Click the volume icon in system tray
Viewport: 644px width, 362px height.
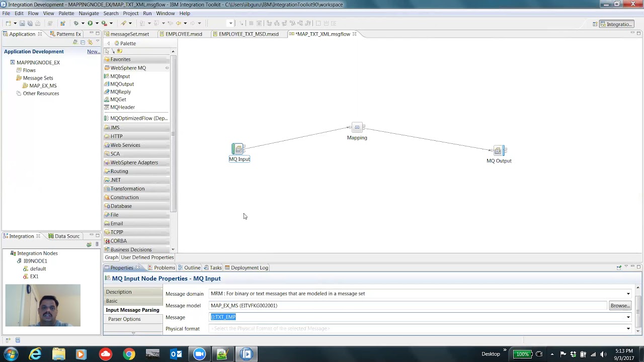pos(603,354)
